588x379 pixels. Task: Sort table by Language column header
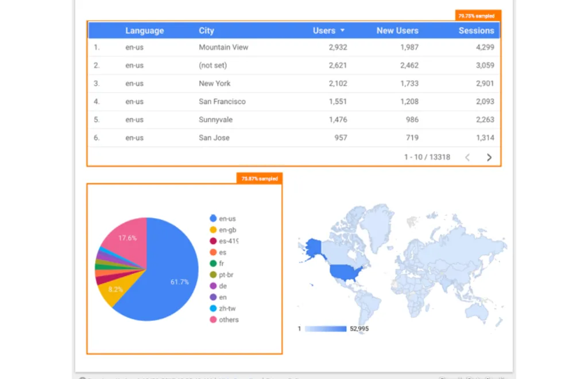click(x=144, y=31)
